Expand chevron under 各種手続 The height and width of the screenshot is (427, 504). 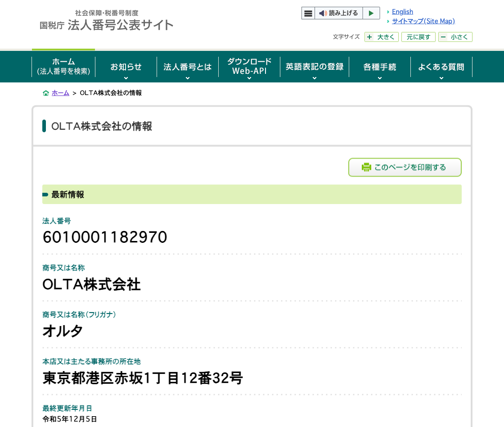[380, 78]
